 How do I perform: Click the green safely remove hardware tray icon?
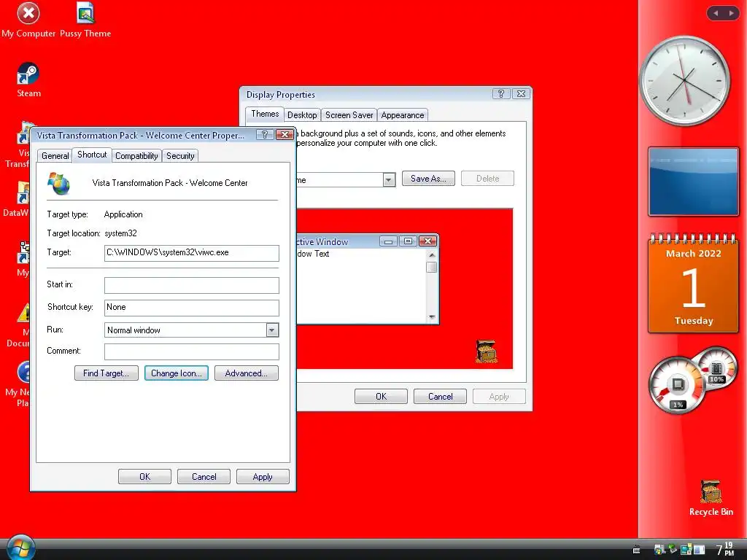point(673,548)
